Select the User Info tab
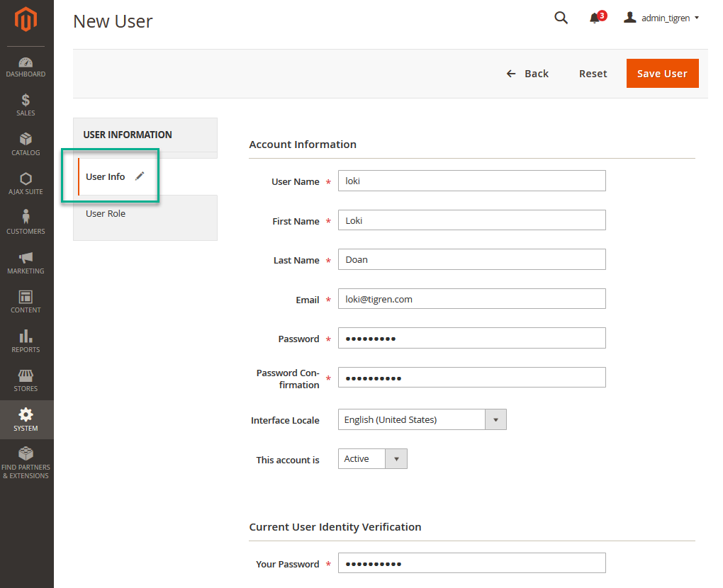The height and width of the screenshot is (588, 723). [x=106, y=177]
